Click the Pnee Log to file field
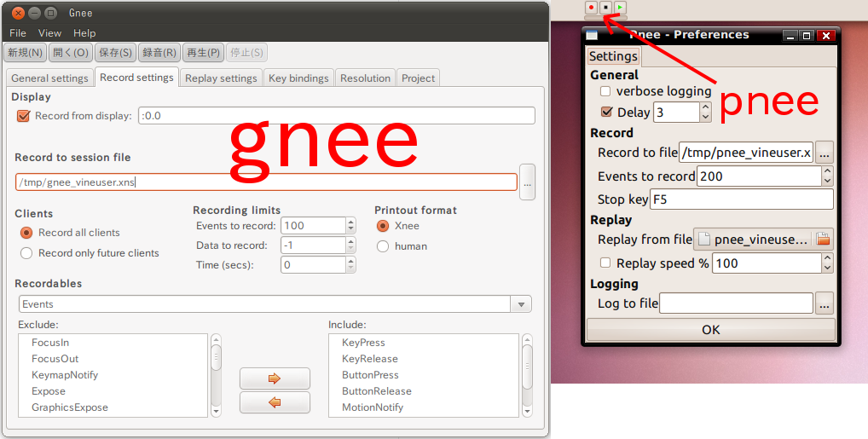The width and height of the screenshot is (868, 439). click(x=736, y=303)
